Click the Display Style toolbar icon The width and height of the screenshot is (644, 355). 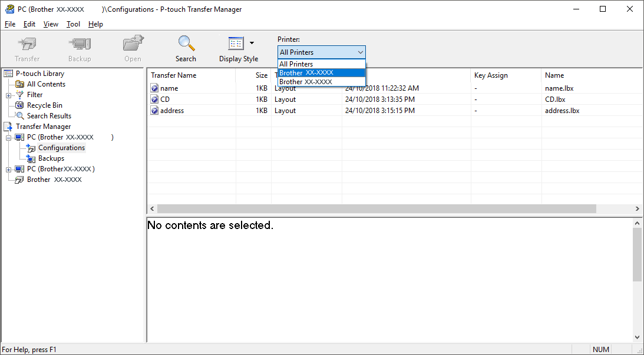pyautogui.click(x=236, y=44)
